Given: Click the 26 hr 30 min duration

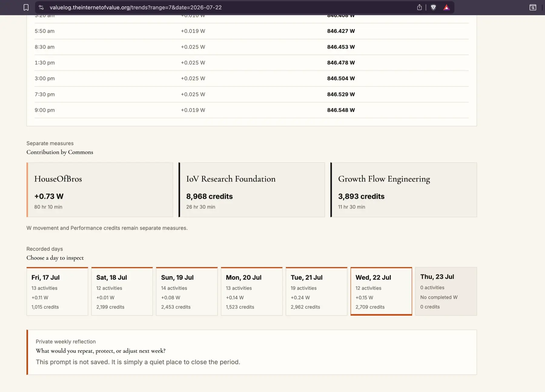Looking at the screenshot, I should point(201,207).
